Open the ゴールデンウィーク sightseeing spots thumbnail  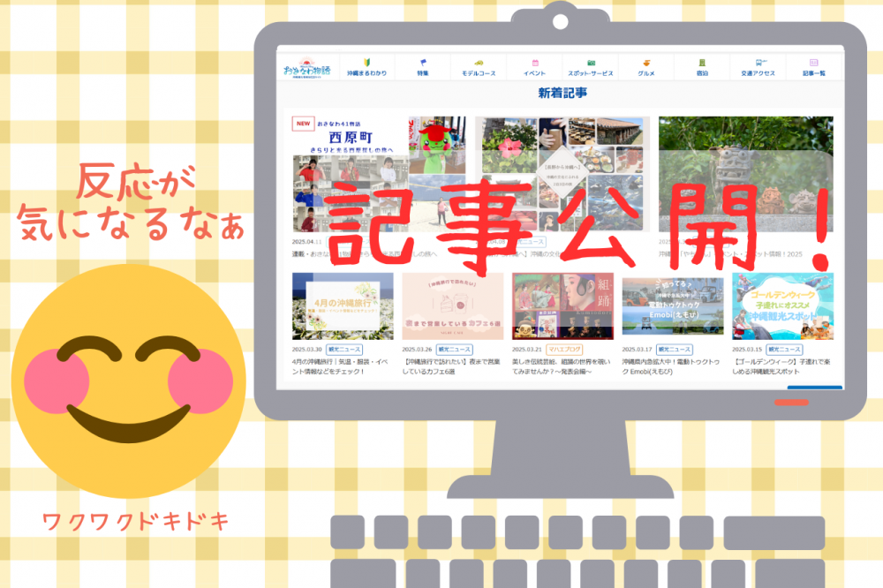[x=782, y=305]
